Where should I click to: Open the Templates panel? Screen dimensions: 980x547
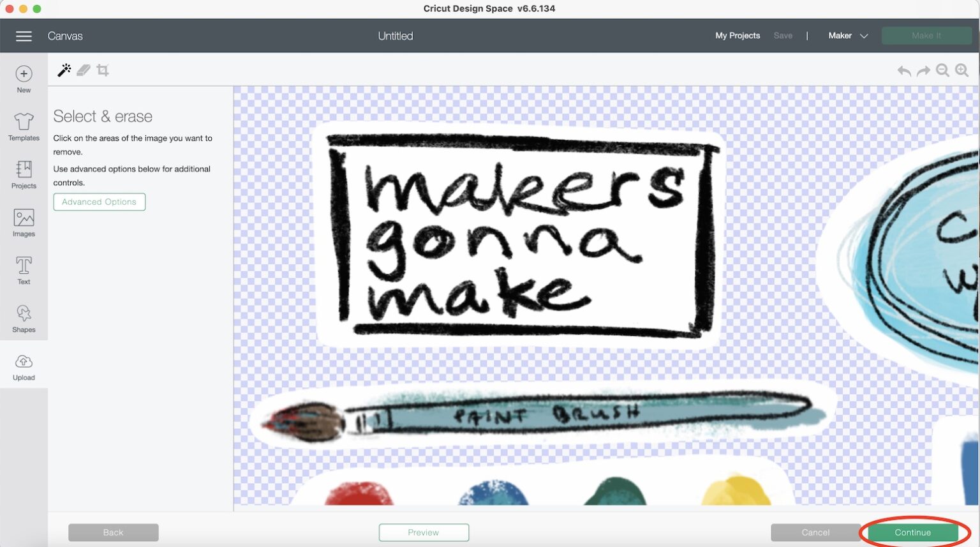click(24, 126)
